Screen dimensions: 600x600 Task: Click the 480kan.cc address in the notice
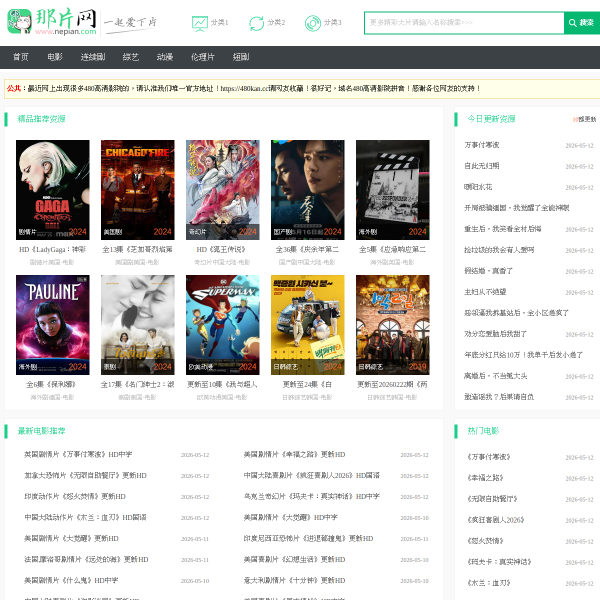246,89
